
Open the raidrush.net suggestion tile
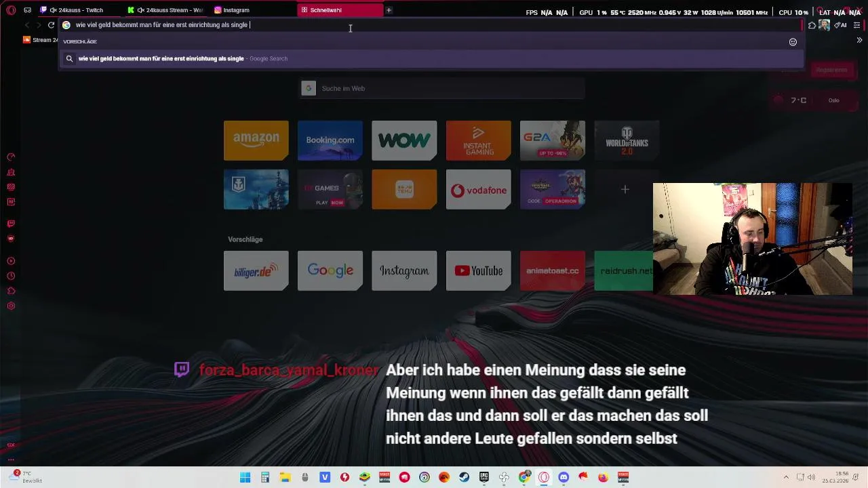(624, 270)
